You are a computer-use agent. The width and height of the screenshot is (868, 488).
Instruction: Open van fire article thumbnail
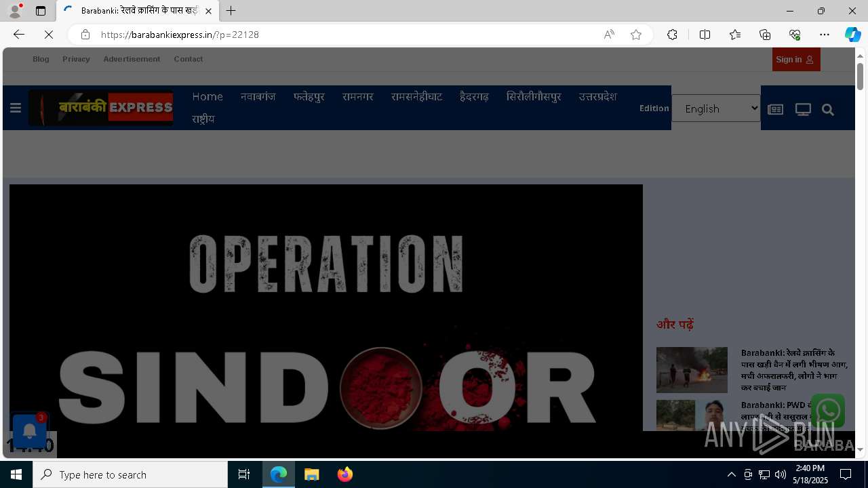pyautogui.click(x=692, y=370)
